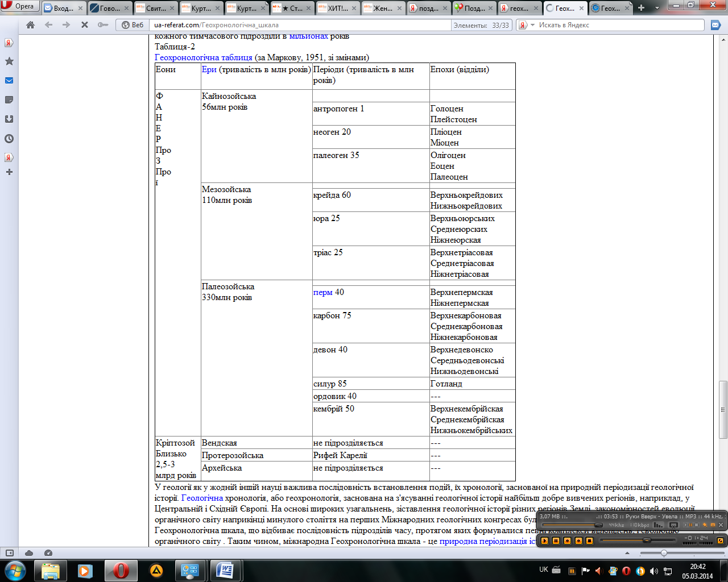The image size is (728, 582).
Task: Follow the мільйонах link
Action: (x=309, y=36)
